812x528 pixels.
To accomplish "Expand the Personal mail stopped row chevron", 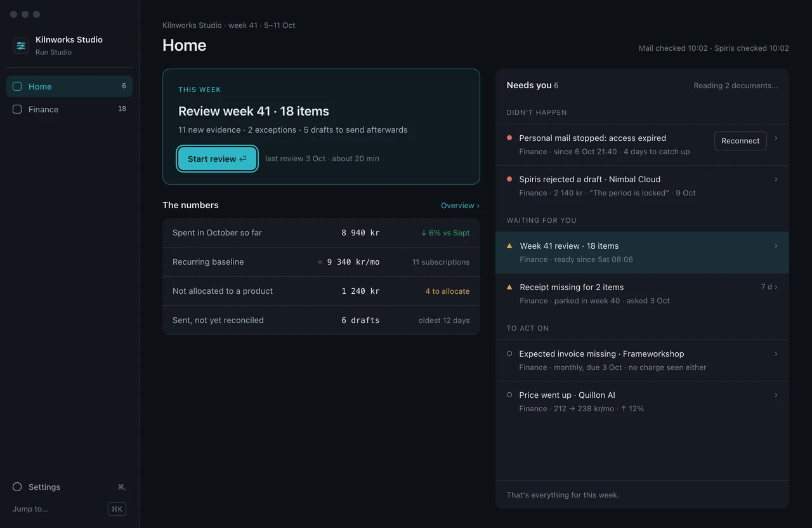I will click(776, 138).
